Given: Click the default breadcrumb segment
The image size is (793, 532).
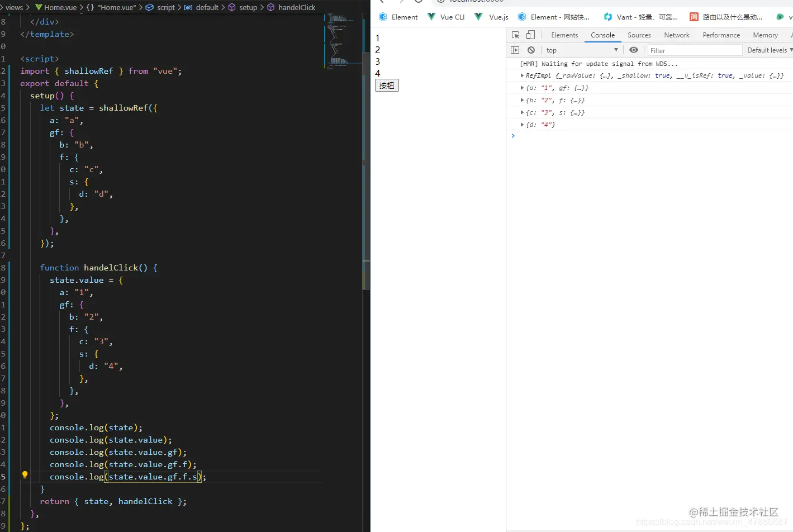Looking at the screenshot, I should 202,7.
